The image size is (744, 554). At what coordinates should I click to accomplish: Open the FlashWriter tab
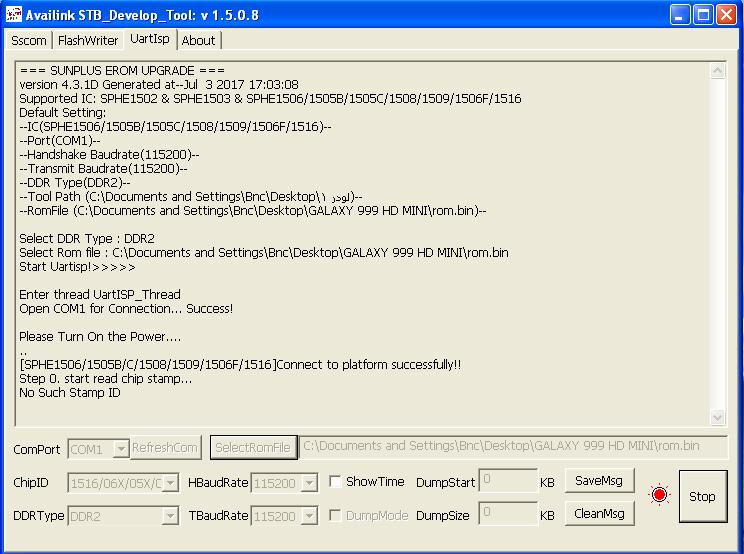(87, 40)
